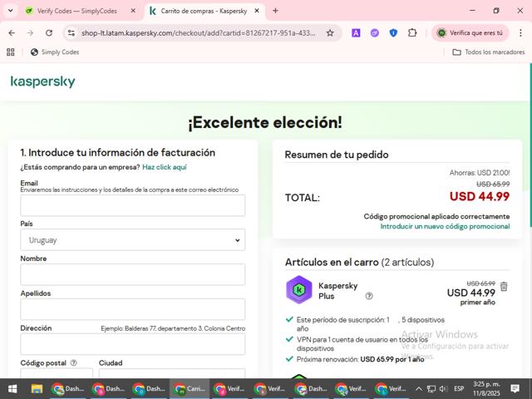Switch to Carri... Chrome taskbar window

point(190,389)
